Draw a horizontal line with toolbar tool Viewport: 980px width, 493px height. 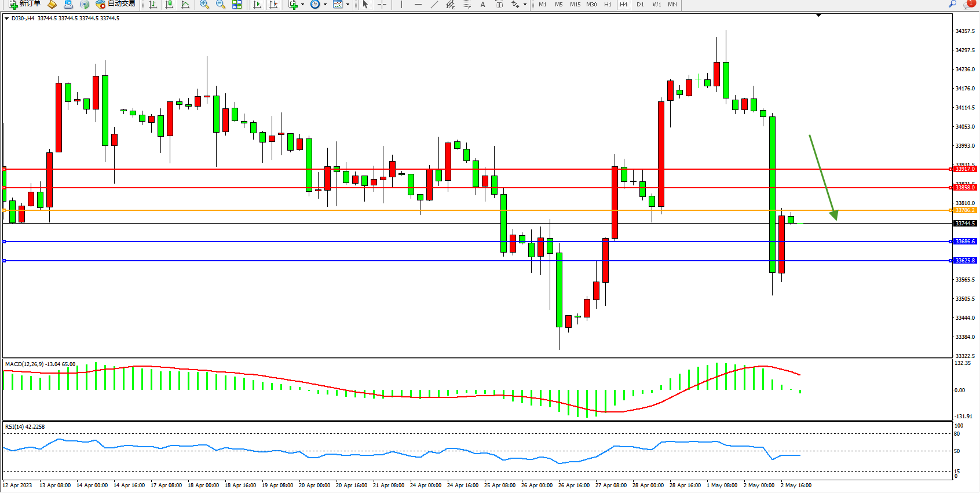coord(418,5)
